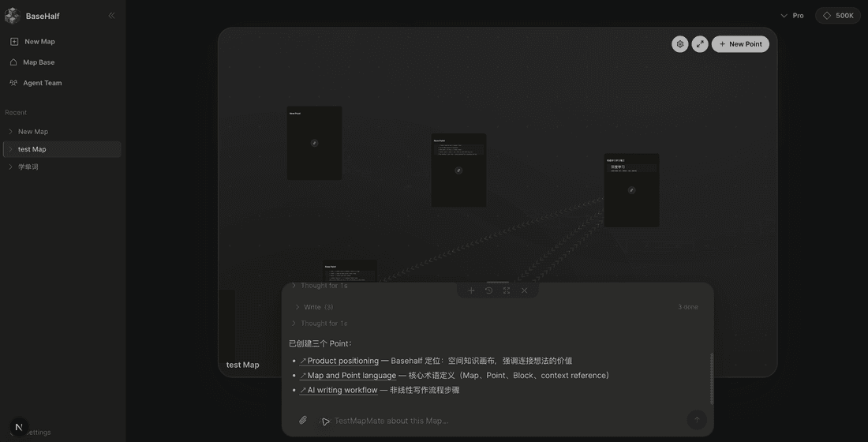Click the attachment paperclip icon

303,421
